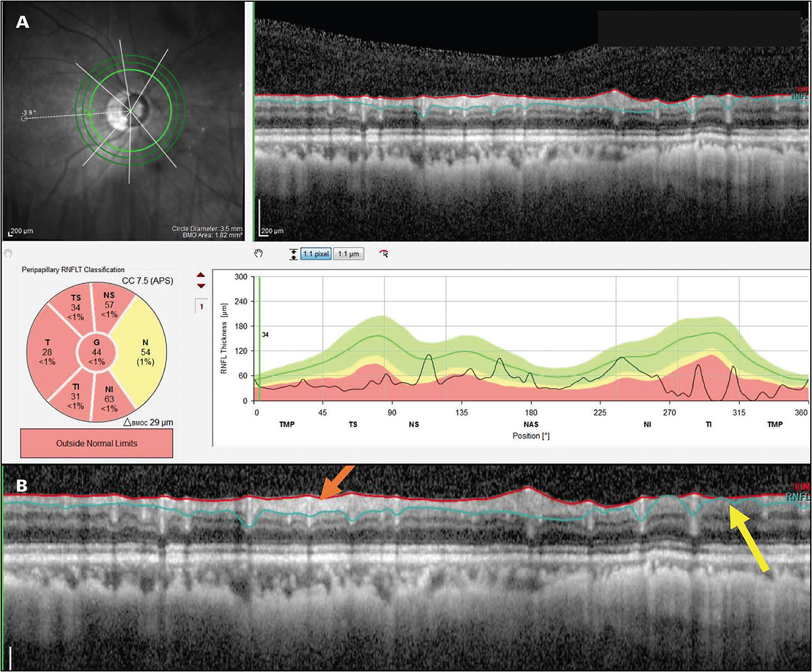Select the red rotating cursor icon
Screen dimensions: 812x672
pyautogui.click(x=383, y=254)
